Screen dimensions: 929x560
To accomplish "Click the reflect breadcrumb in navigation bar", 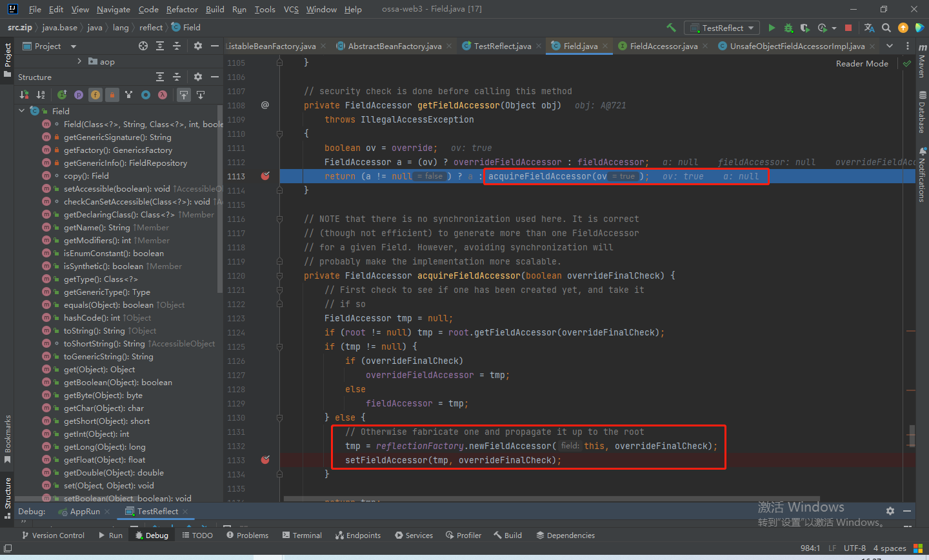I will coord(151,27).
